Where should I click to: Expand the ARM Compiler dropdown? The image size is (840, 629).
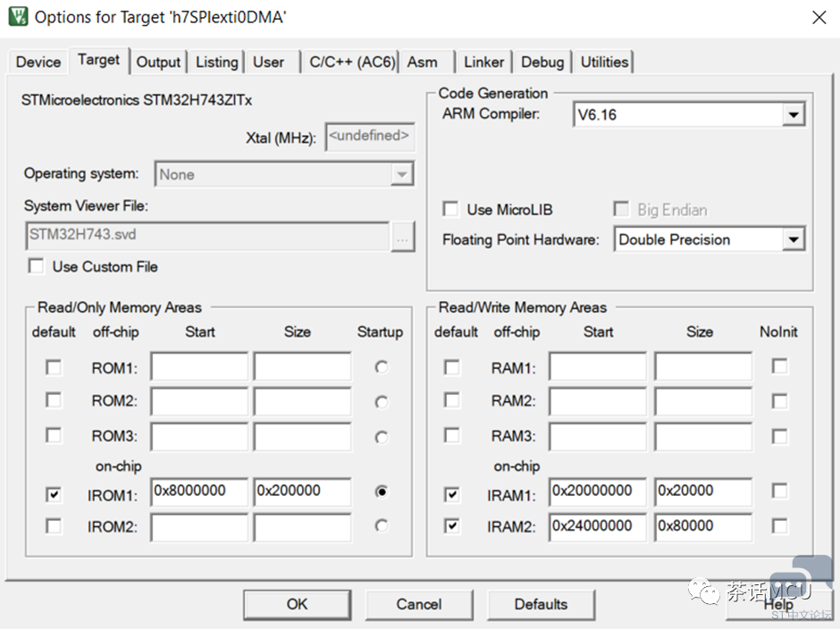793,114
